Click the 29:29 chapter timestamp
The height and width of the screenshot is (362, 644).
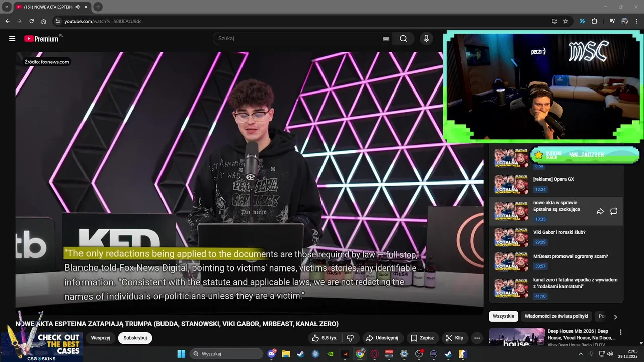[x=540, y=242]
